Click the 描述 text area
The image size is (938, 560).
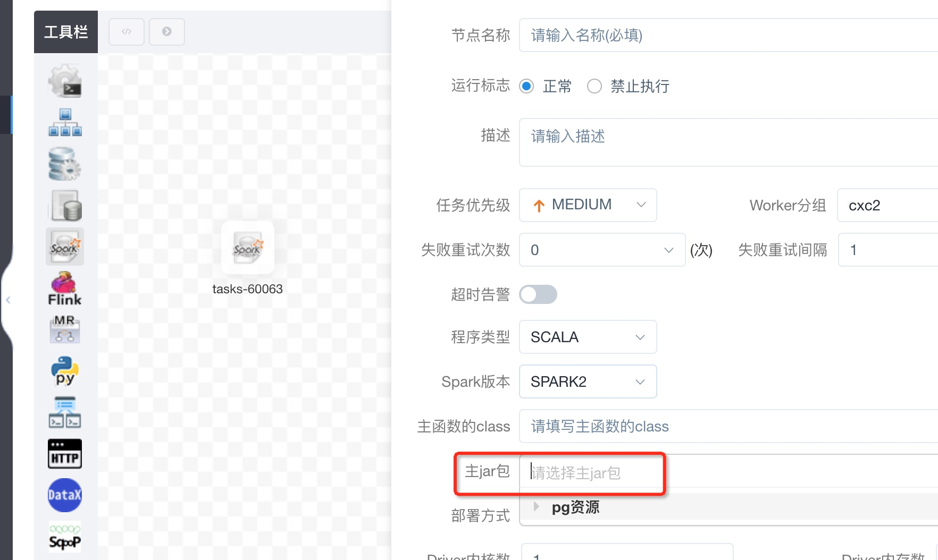click(x=728, y=142)
